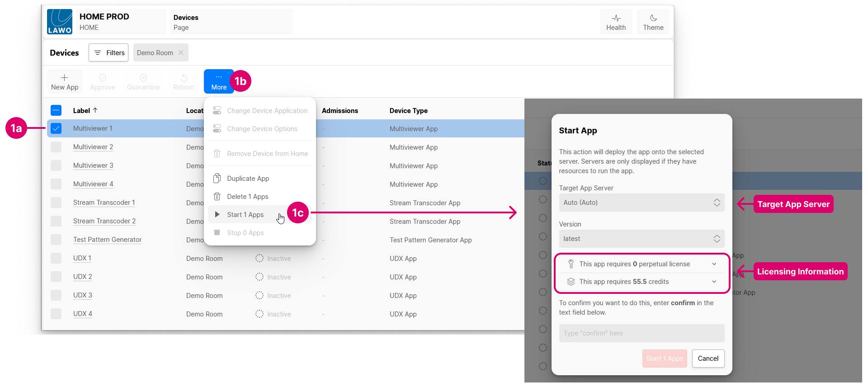Remove the Demo Room filter chip
This screenshot has height=387, width=868.
click(x=181, y=52)
